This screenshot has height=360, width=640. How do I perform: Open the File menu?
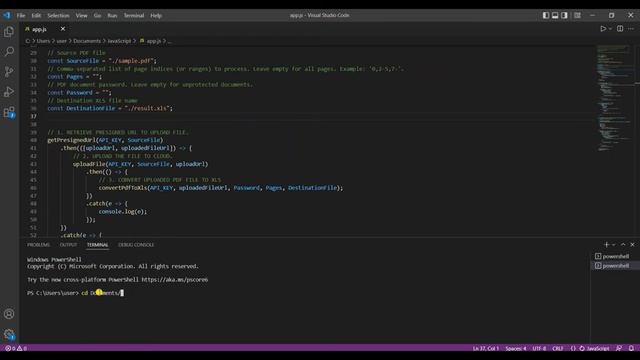coord(21,16)
